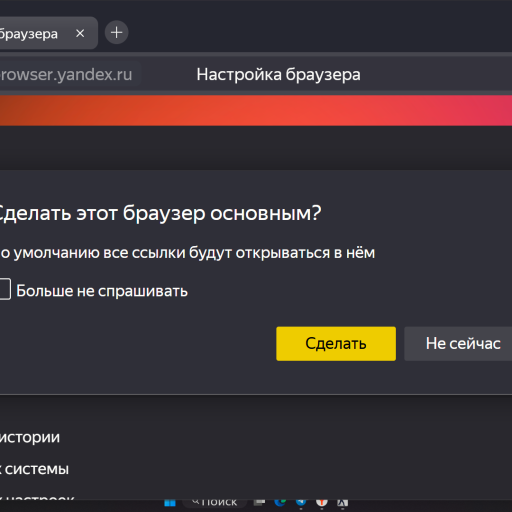The image size is (512, 512).
Task: Open the Windows Start menu on the taskbar
Action: point(170,503)
